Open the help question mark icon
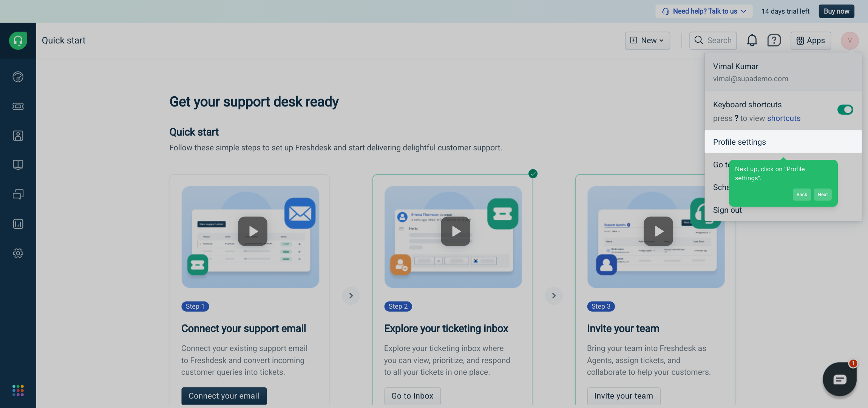The image size is (868, 408). tap(774, 40)
